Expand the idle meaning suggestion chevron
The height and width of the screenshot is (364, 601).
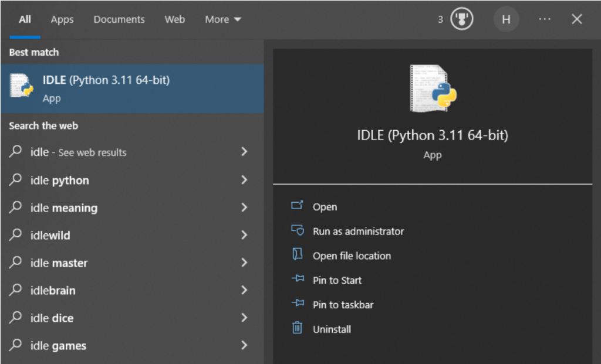pos(244,207)
